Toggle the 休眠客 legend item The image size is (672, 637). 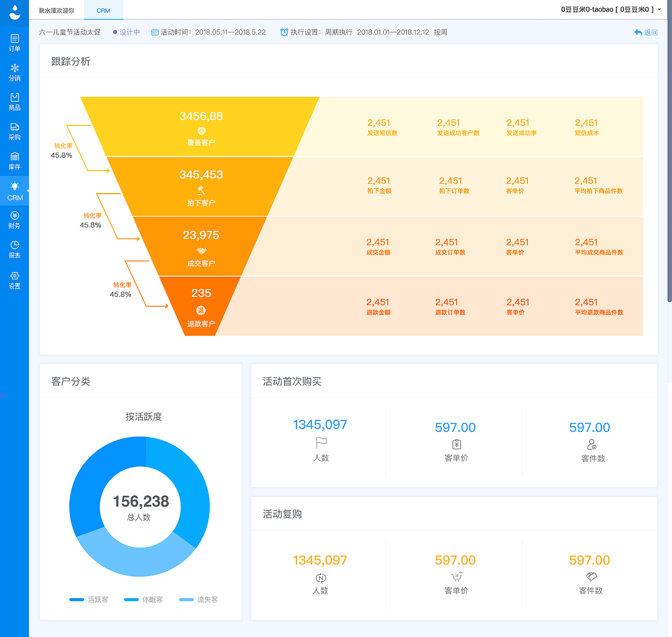[152, 599]
